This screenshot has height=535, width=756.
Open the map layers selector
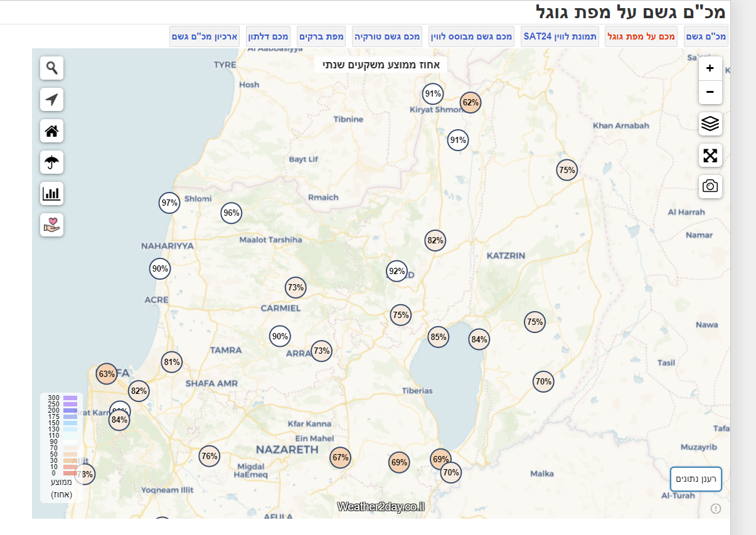(710, 124)
